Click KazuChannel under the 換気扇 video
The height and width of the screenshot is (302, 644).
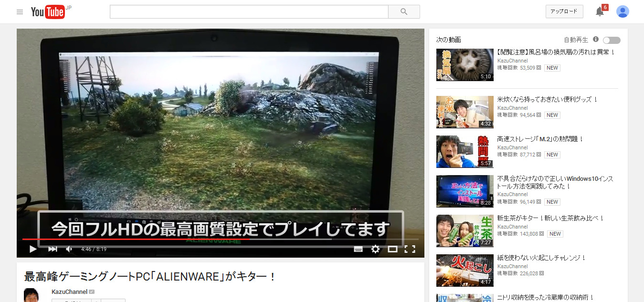512,61
